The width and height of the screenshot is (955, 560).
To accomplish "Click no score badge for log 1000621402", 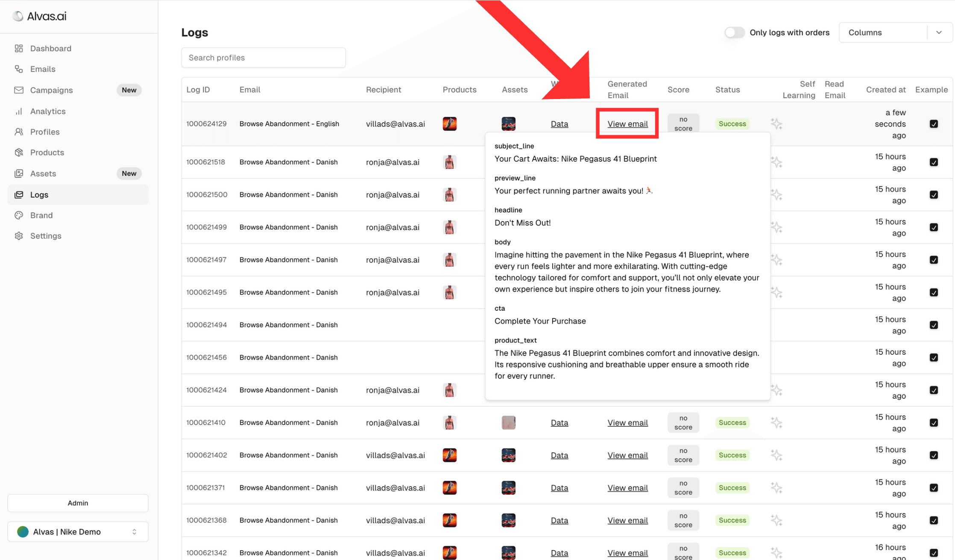I will click(x=683, y=455).
